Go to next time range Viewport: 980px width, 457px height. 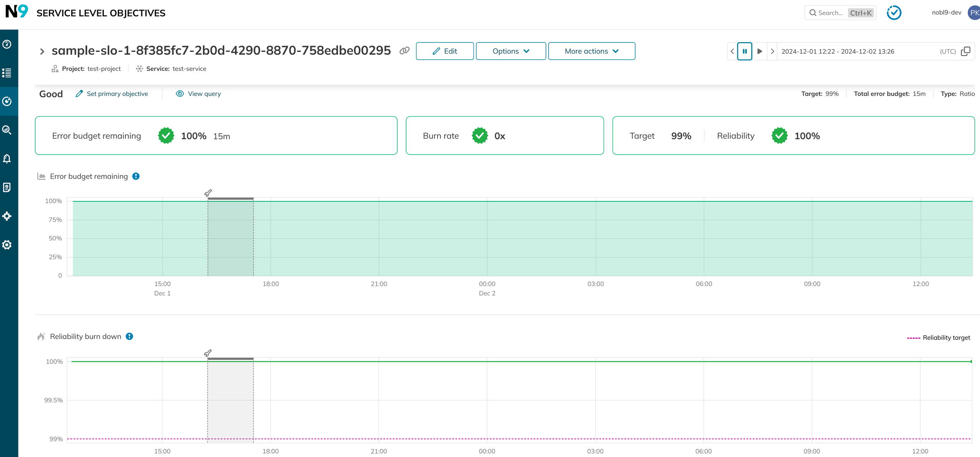(772, 51)
